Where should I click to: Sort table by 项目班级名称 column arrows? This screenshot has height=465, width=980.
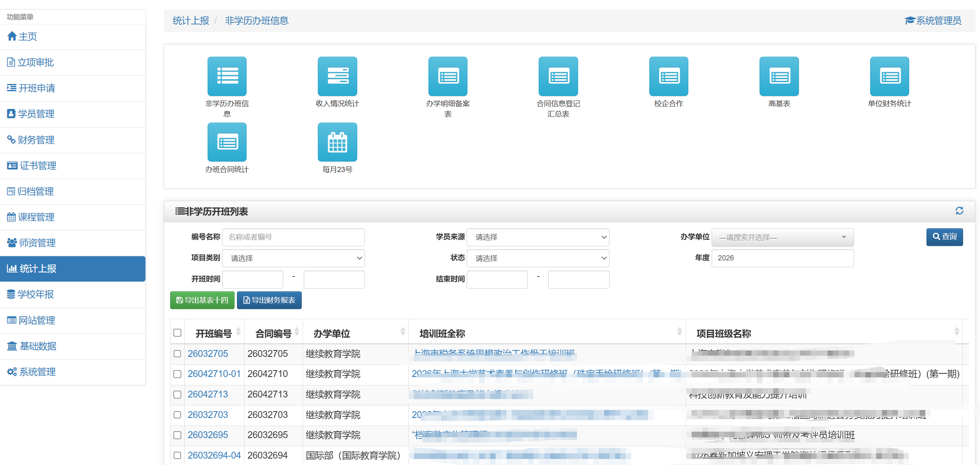[x=957, y=332]
